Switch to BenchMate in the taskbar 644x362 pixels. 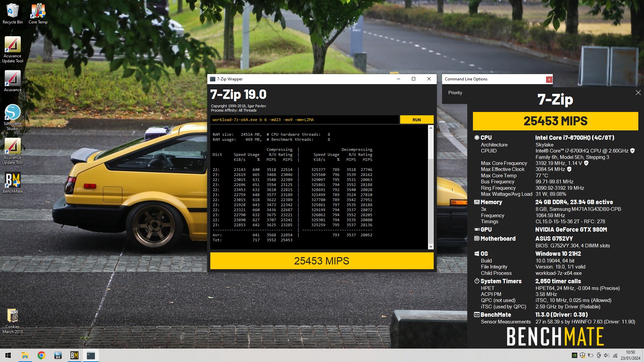[74, 355]
